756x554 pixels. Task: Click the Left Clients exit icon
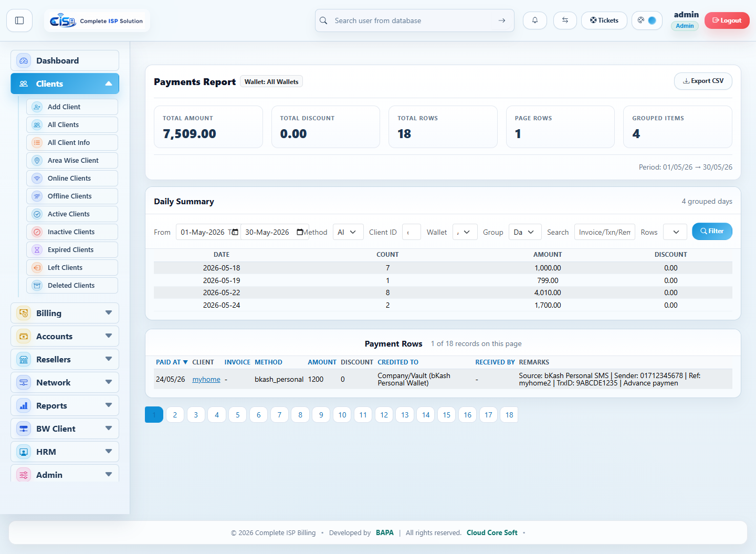coord(37,268)
